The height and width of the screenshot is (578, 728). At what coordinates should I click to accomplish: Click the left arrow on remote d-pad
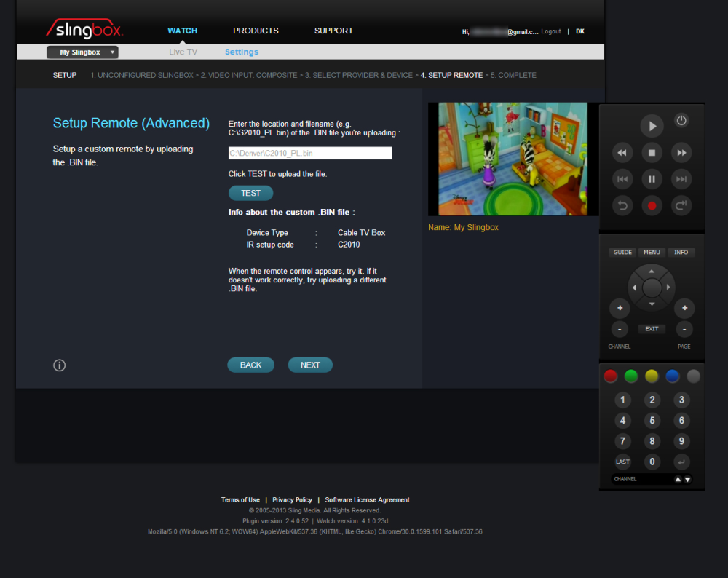(x=634, y=288)
